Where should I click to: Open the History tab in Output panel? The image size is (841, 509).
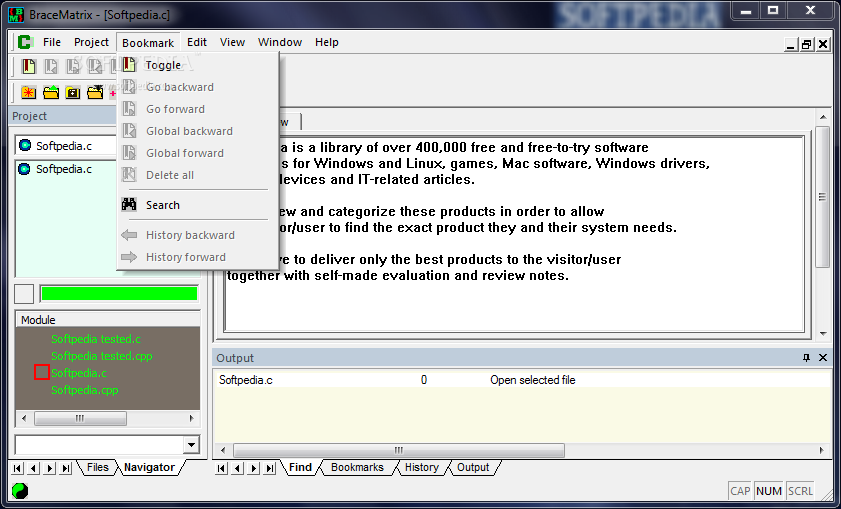[422, 467]
